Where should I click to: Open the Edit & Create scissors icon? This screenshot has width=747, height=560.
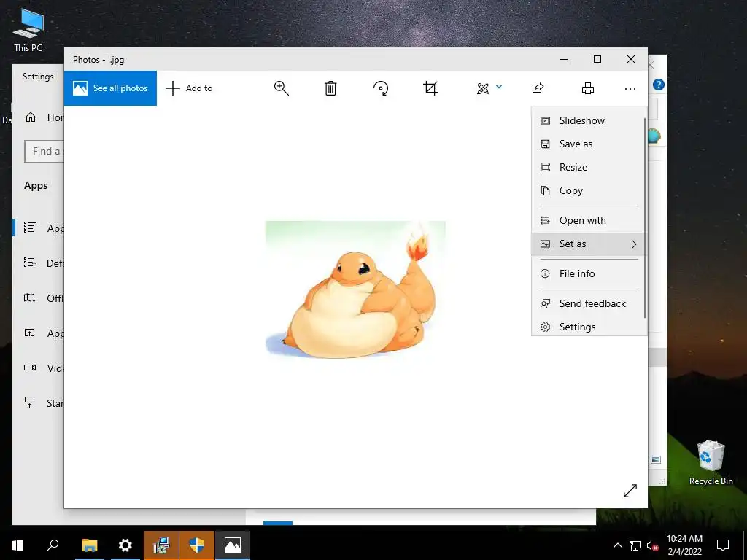point(483,88)
